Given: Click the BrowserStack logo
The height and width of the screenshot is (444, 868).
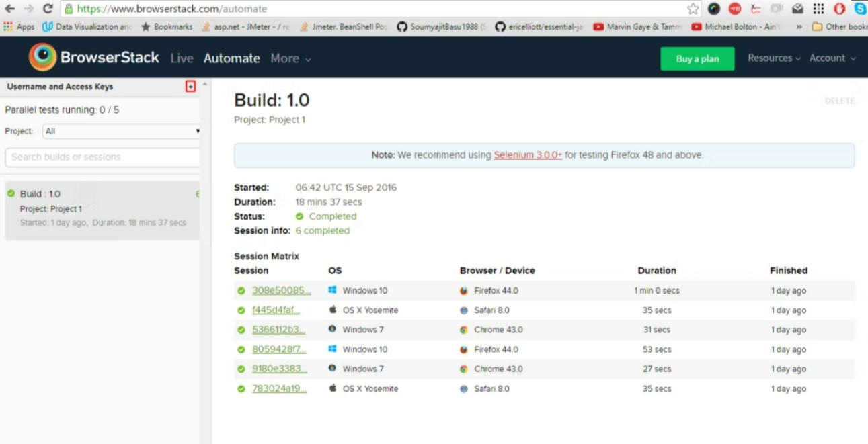Looking at the screenshot, I should pos(94,58).
